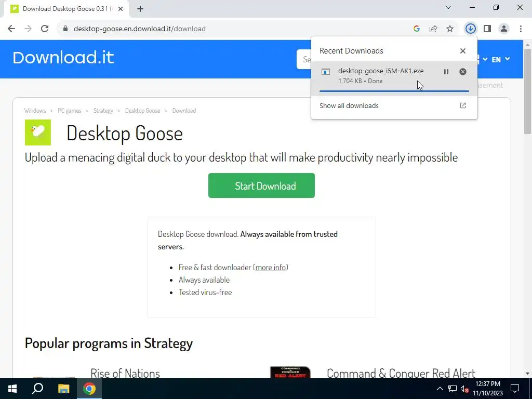Image resolution: width=532 pixels, height=399 pixels.
Task: Open the downloads page external link icon
Action: pos(463,105)
